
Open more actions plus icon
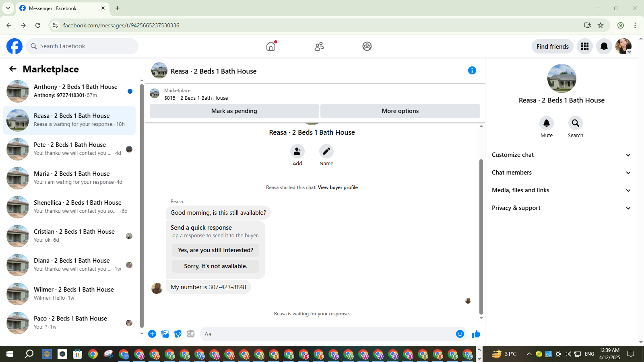pyautogui.click(x=152, y=334)
